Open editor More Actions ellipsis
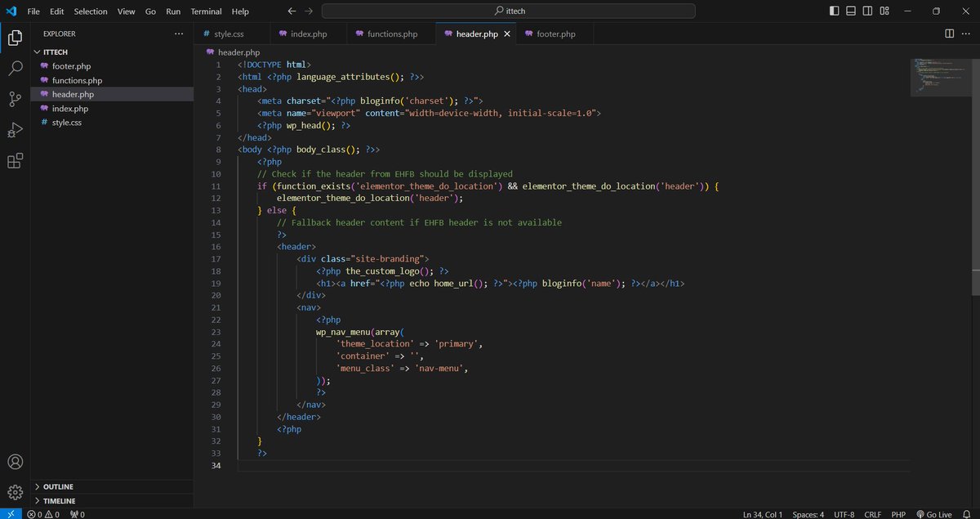Screen dimensions: 980x519 click(x=968, y=34)
